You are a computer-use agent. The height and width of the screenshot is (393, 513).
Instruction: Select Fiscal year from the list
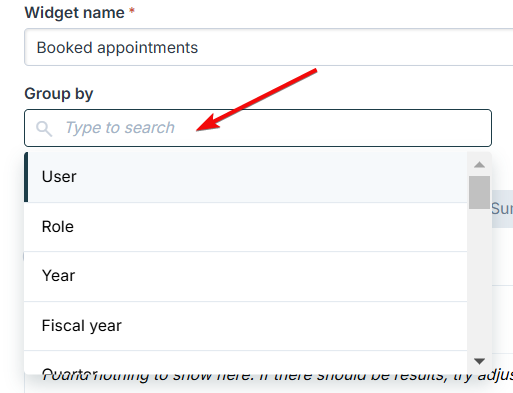tap(245, 326)
